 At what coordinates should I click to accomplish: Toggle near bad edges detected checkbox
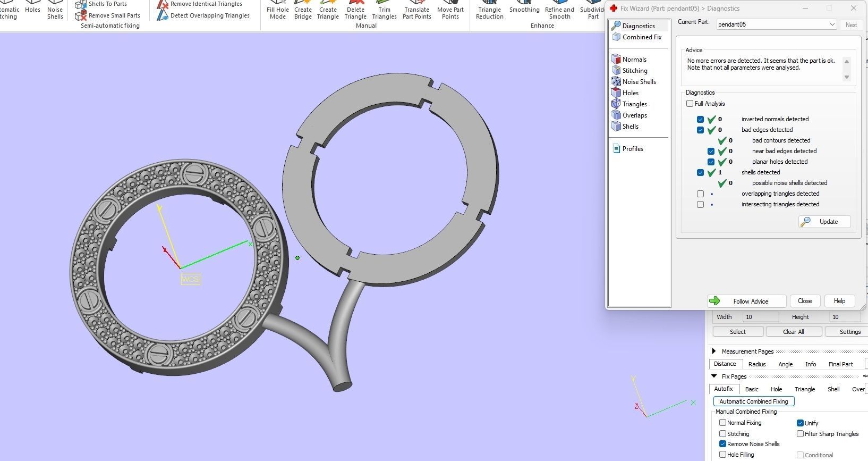click(x=711, y=151)
